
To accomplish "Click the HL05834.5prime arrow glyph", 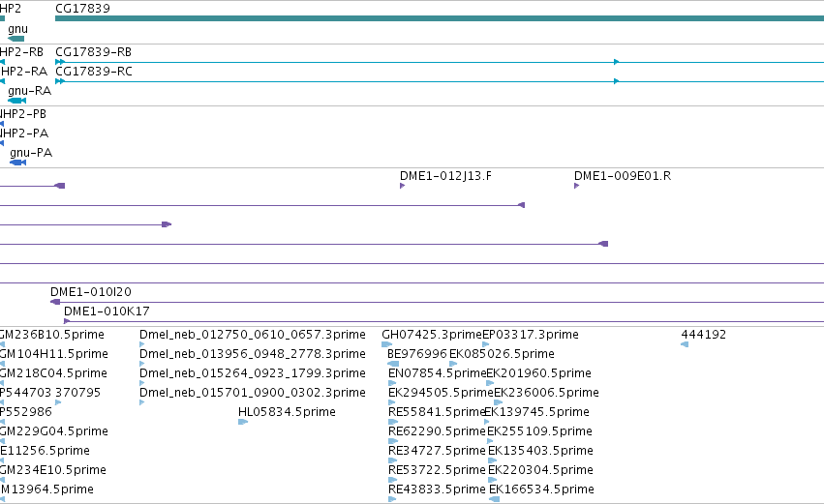I will coord(243,422).
